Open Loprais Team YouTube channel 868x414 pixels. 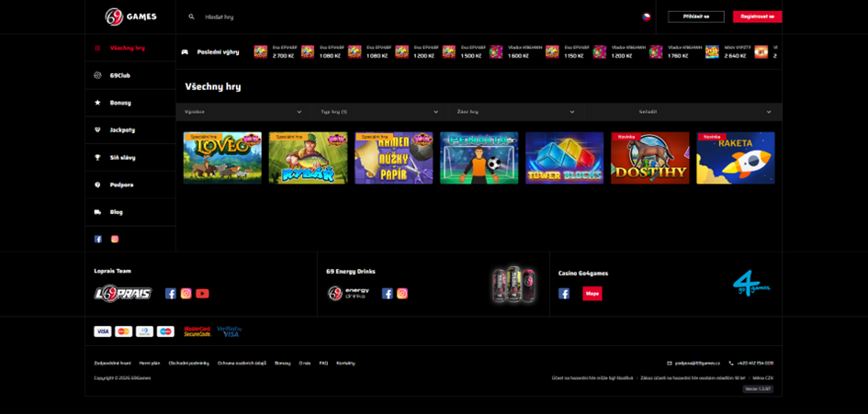click(x=202, y=294)
